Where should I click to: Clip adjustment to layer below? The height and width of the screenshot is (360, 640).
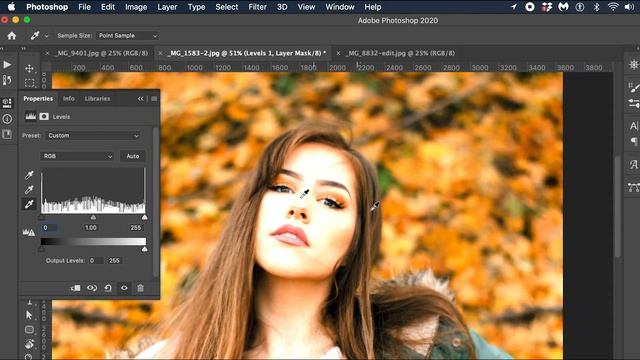[76, 288]
